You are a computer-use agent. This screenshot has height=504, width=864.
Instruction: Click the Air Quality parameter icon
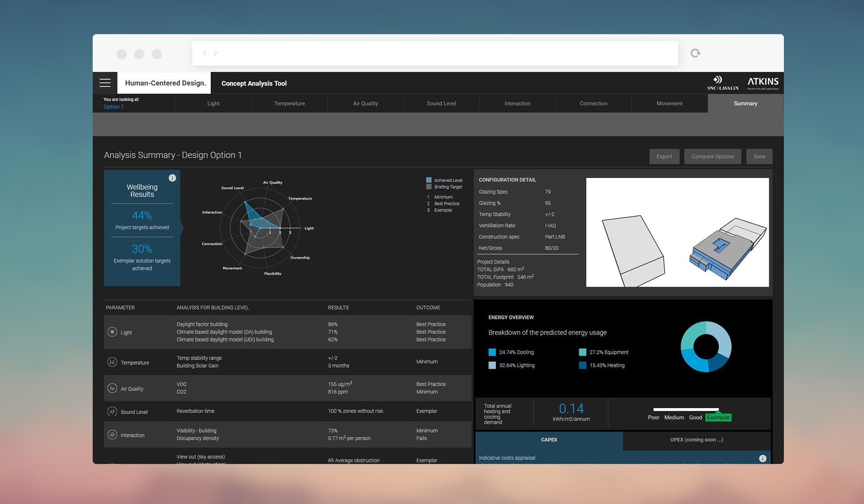112,388
